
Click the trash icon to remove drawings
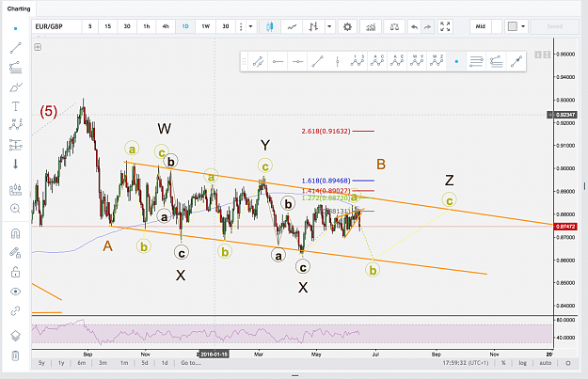pyautogui.click(x=15, y=355)
